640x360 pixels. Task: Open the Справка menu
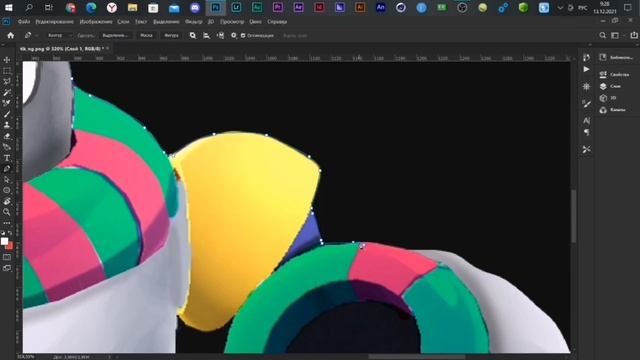pos(277,22)
